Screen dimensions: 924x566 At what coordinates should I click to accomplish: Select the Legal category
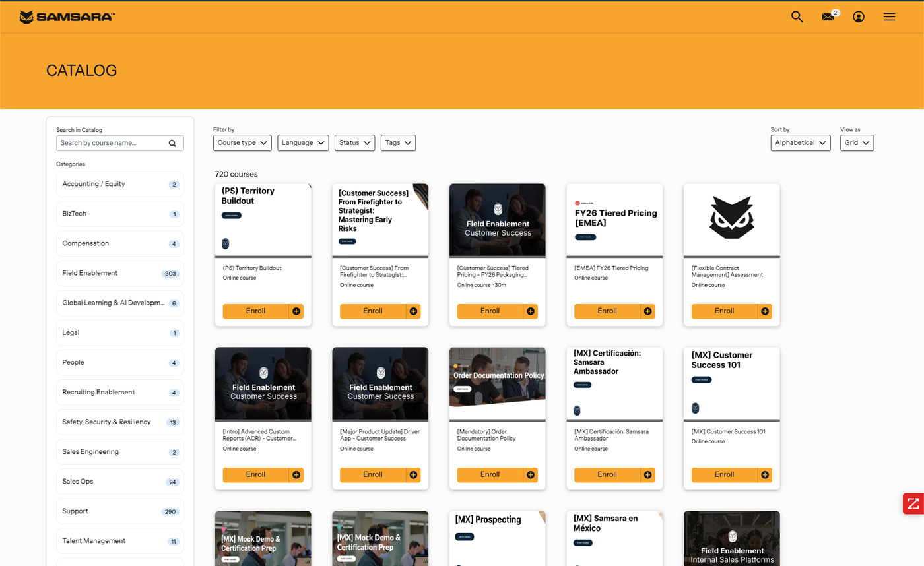click(x=120, y=333)
